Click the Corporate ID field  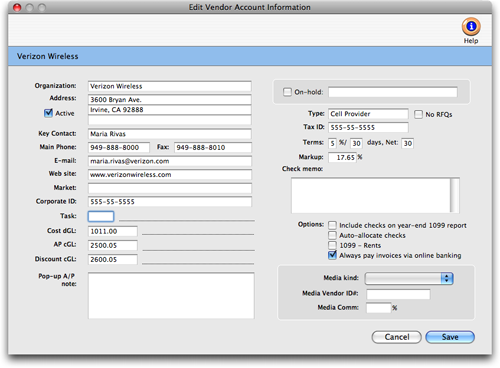pos(170,202)
